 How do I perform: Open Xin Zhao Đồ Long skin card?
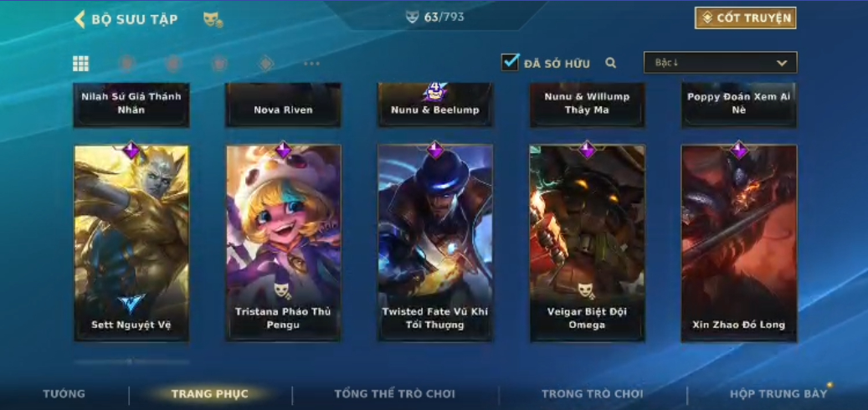(x=739, y=243)
